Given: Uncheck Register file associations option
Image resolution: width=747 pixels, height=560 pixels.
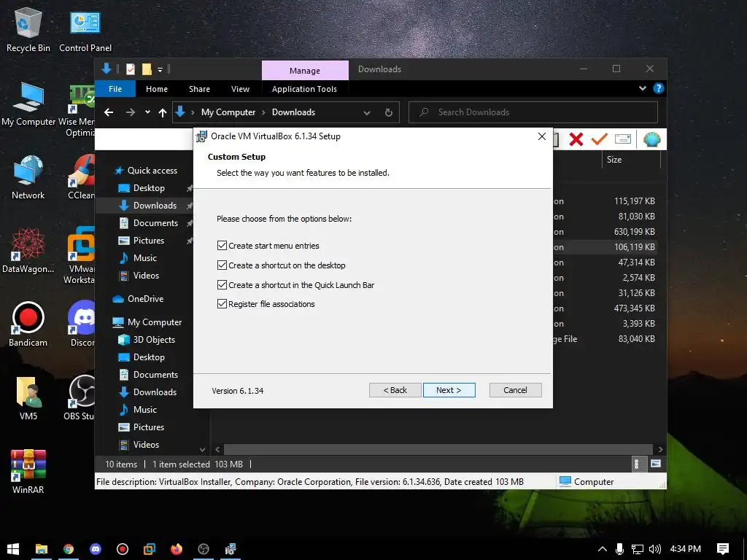Looking at the screenshot, I should click(x=222, y=304).
